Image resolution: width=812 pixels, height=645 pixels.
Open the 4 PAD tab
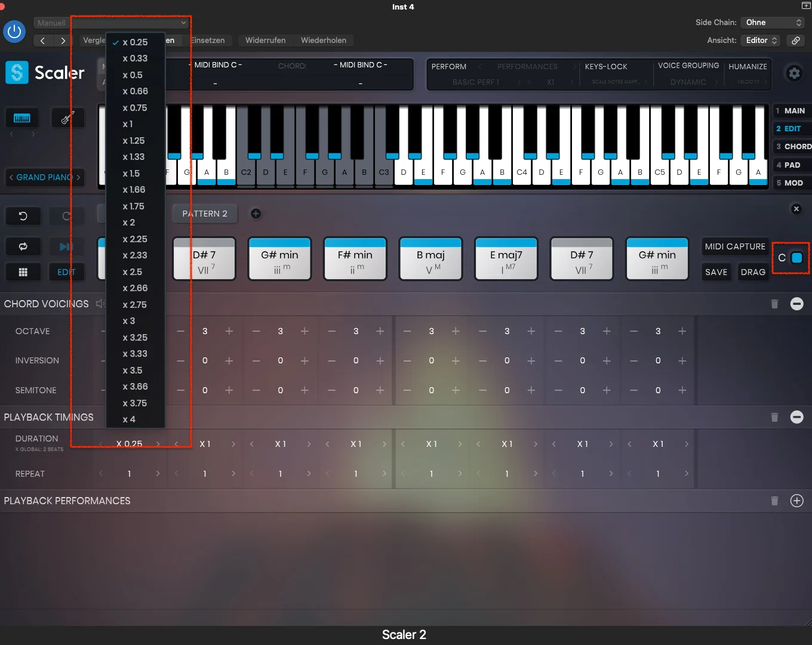791,165
